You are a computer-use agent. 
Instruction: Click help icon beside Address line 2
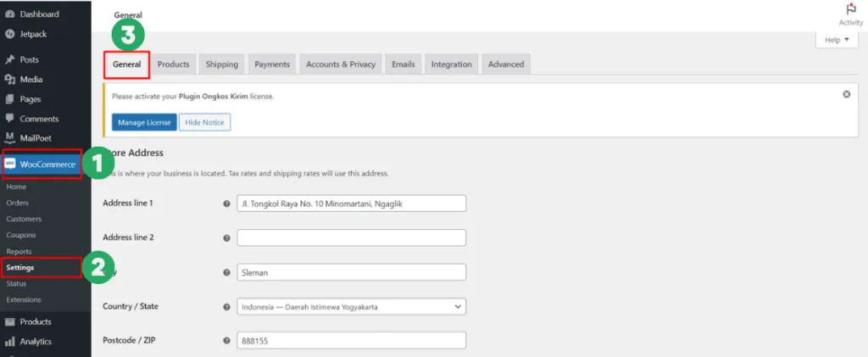pyautogui.click(x=226, y=238)
